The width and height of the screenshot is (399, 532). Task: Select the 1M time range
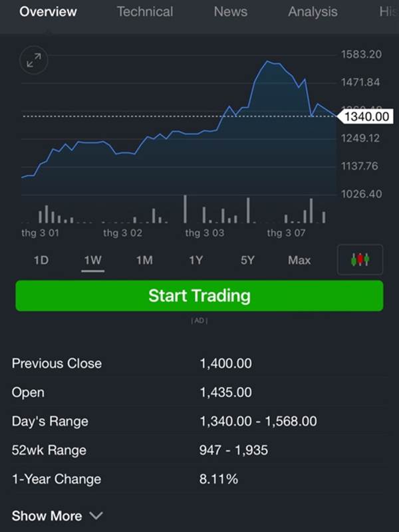tap(144, 260)
